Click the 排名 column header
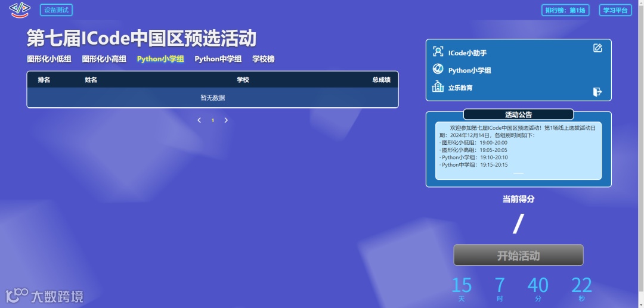Viewport: 644px width, 308px height. [44, 80]
